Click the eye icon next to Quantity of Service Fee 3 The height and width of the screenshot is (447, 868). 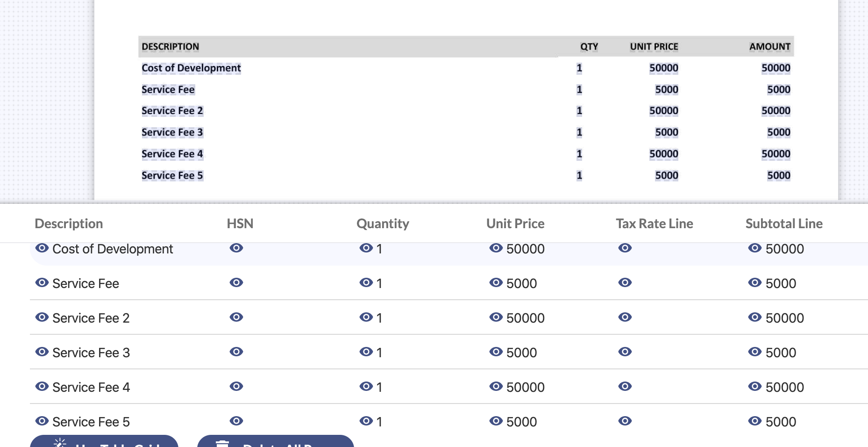365,351
